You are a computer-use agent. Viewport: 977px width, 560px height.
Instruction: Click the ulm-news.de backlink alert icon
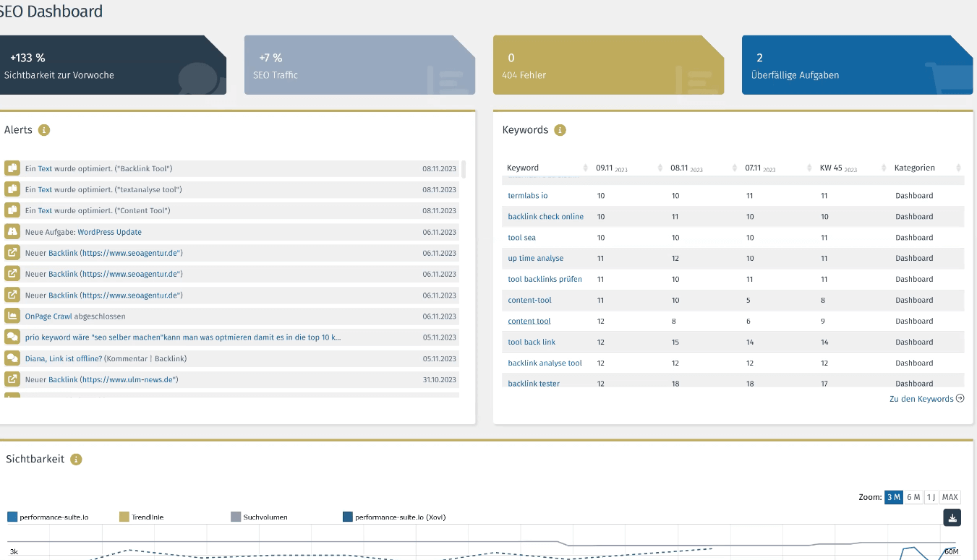point(12,379)
